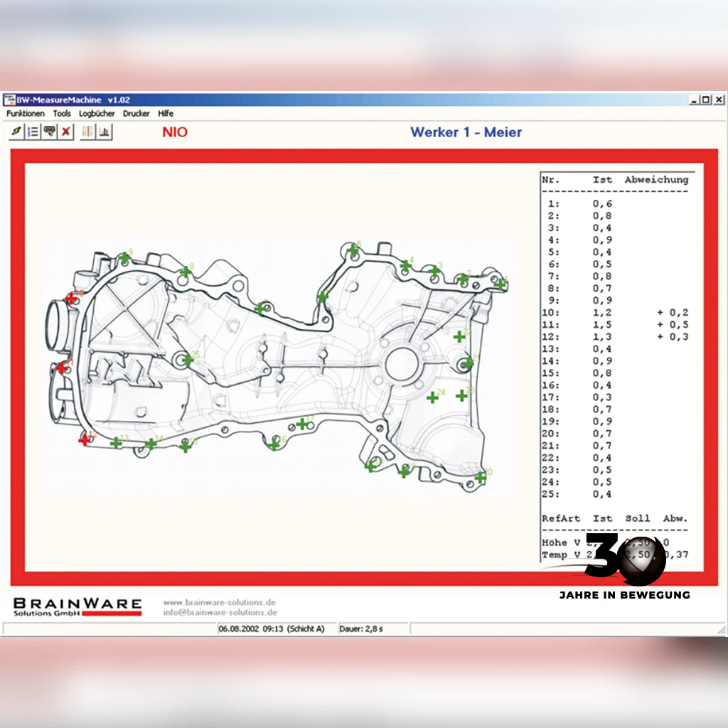Select red measurement point 12 on drawing
The image size is (728, 728).
click(x=84, y=439)
